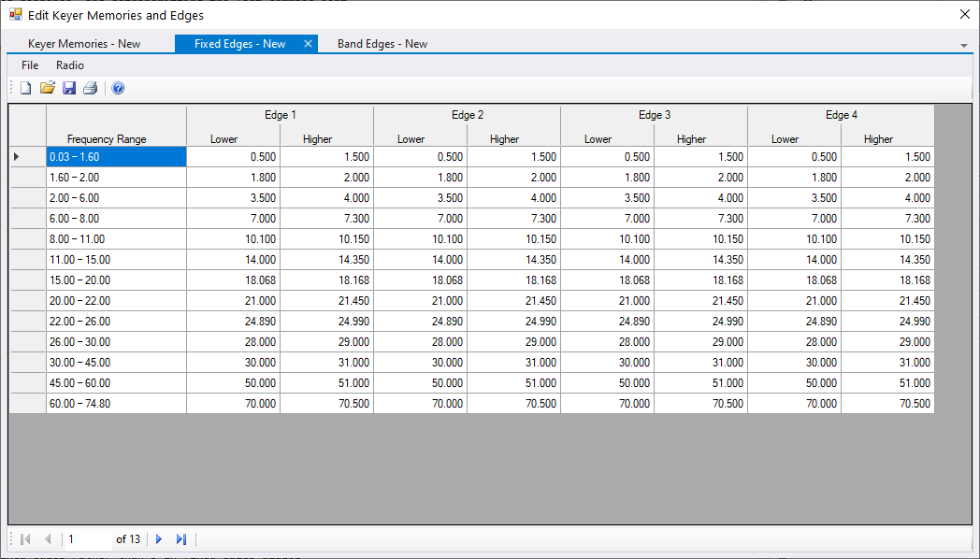Screen dimensions: 980x559
Task: Click Edge 2 Higher value 7.300
Action: [513, 219]
